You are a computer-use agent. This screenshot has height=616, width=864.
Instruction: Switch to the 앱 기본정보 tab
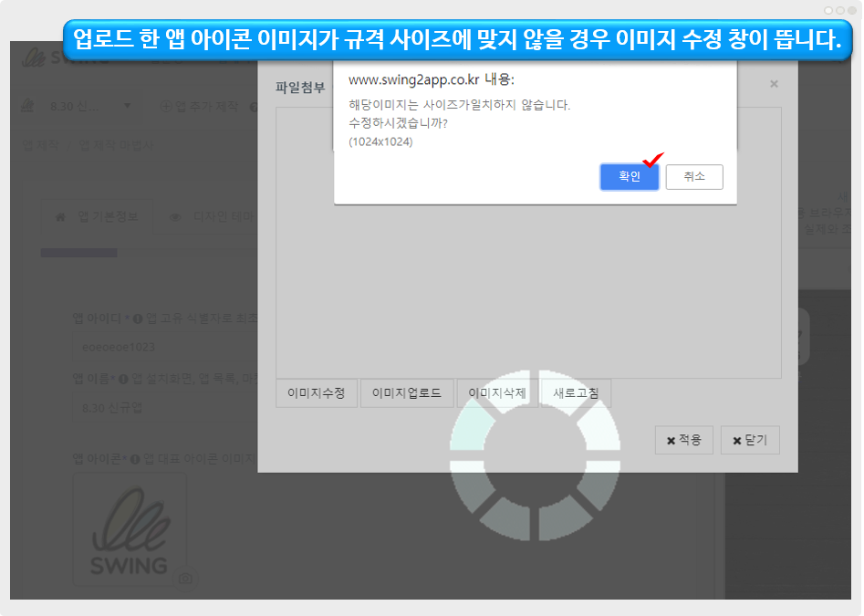tap(97, 217)
